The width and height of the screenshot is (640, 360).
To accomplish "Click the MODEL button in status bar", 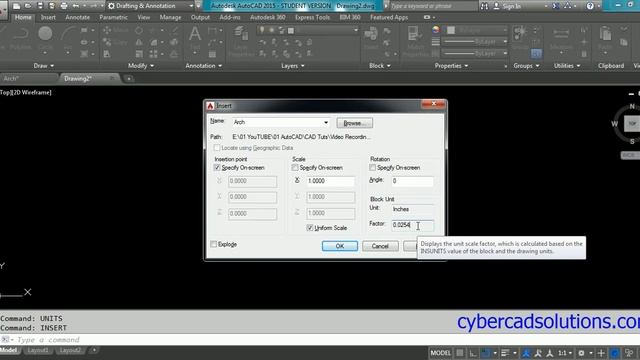I will tap(440, 353).
